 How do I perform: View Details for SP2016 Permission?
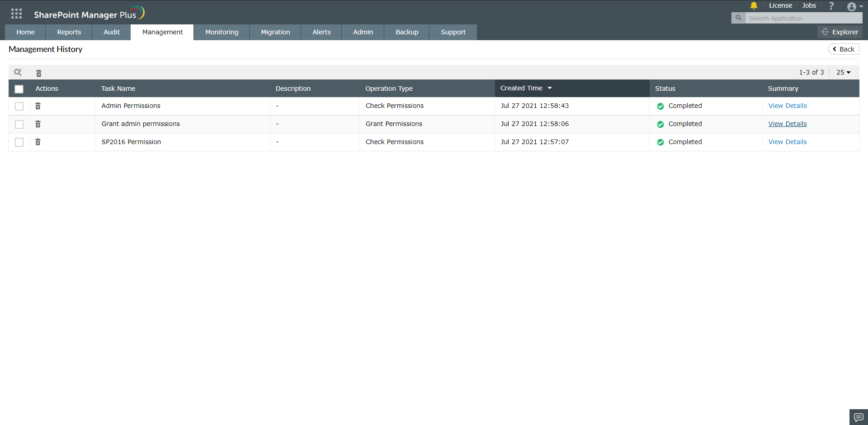click(788, 142)
